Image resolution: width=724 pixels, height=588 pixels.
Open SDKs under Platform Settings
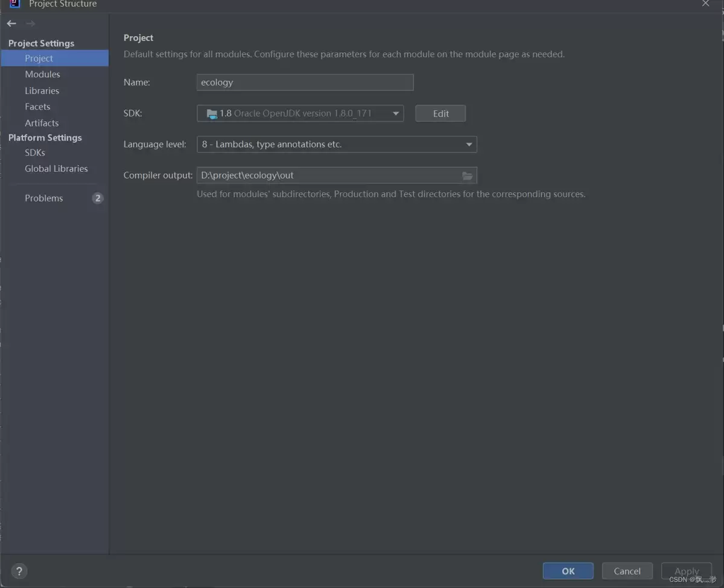click(35, 153)
